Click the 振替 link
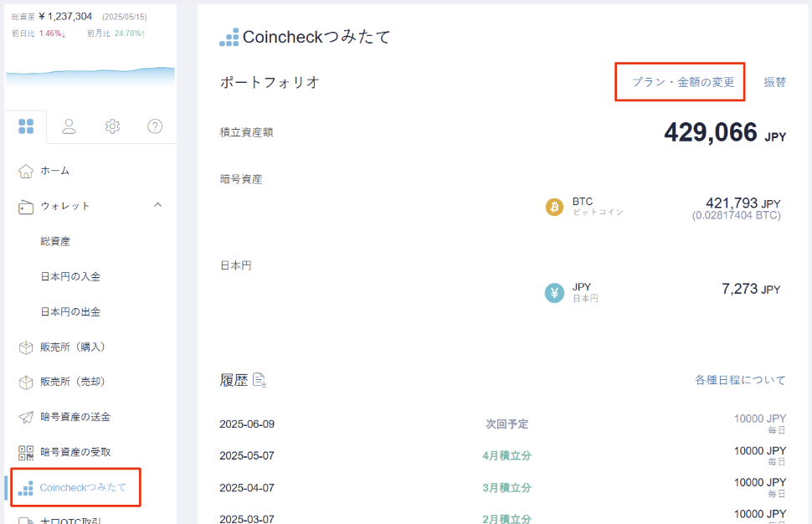 [x=774, y=82]
